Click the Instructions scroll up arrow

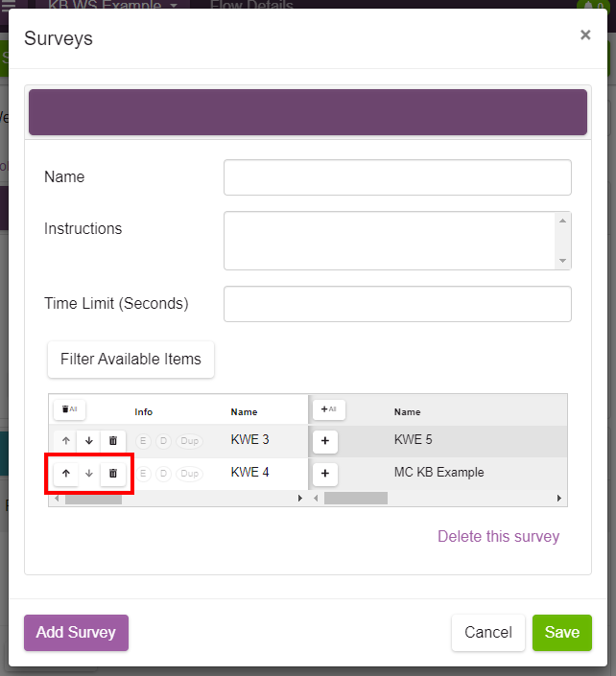pyautogui.click(x=562, y=221)
